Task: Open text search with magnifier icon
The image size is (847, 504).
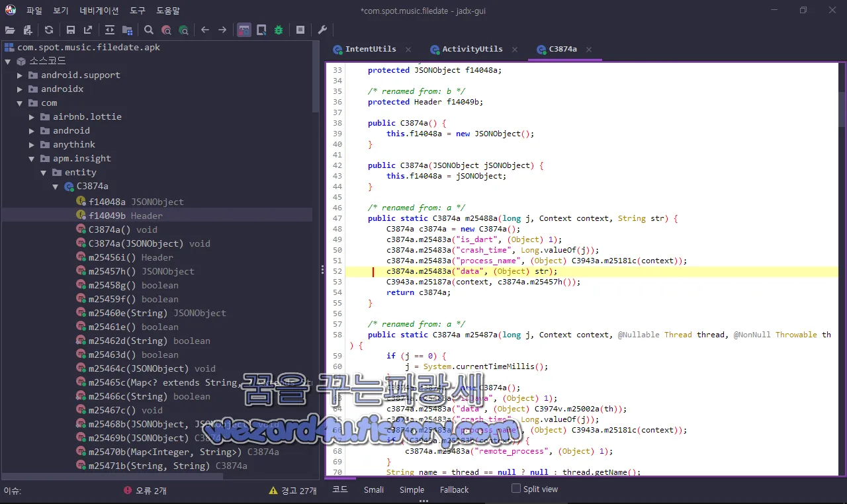Action: point(149,30)
